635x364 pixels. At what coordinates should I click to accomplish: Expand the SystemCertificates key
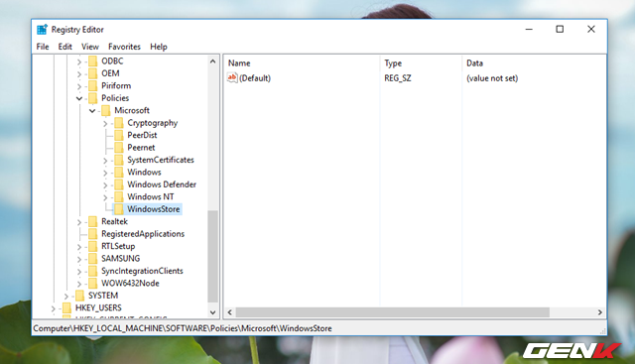pos(105,161)
